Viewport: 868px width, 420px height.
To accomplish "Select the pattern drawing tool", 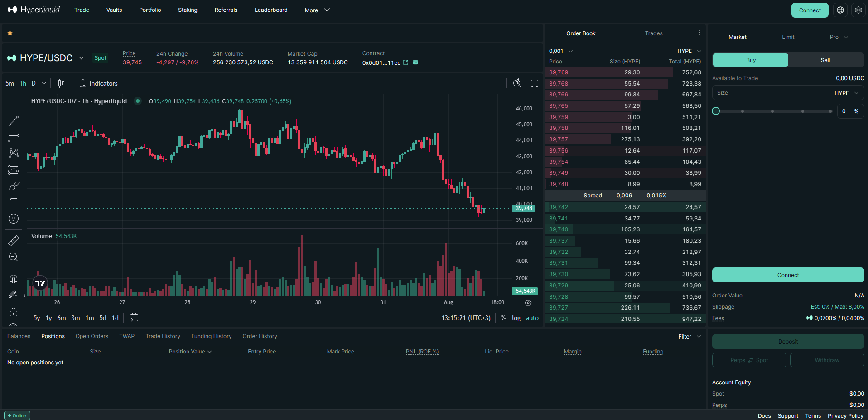I will 14,153.
